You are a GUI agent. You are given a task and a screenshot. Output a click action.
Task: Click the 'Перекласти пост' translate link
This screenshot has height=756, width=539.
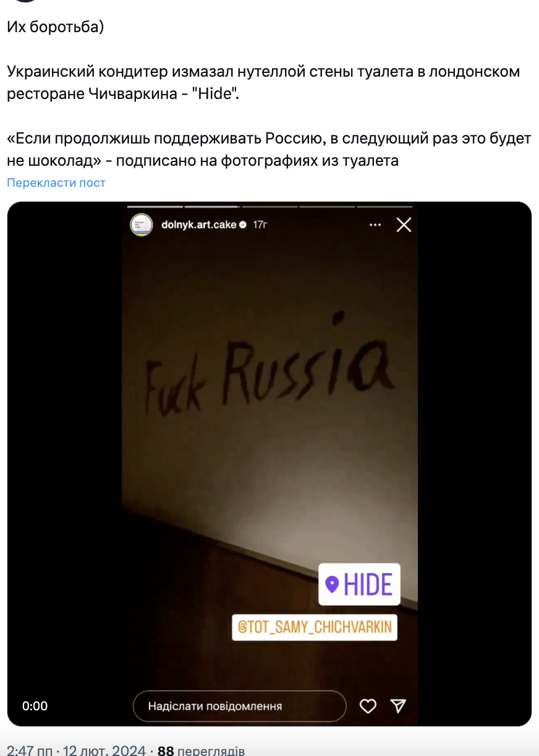click(x=56, y=183)
